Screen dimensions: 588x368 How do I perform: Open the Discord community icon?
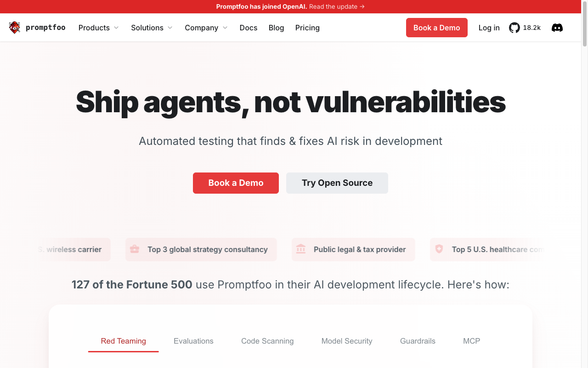(557, 28)
